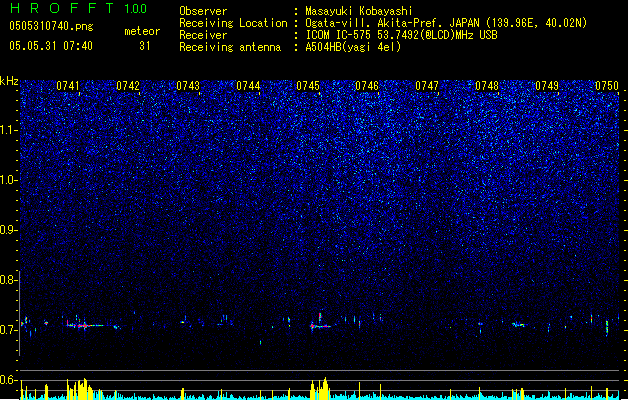Click the timestamp 05.05.31 07:40
This screenshot has width=629, height=400.
(x=51, y=46)
